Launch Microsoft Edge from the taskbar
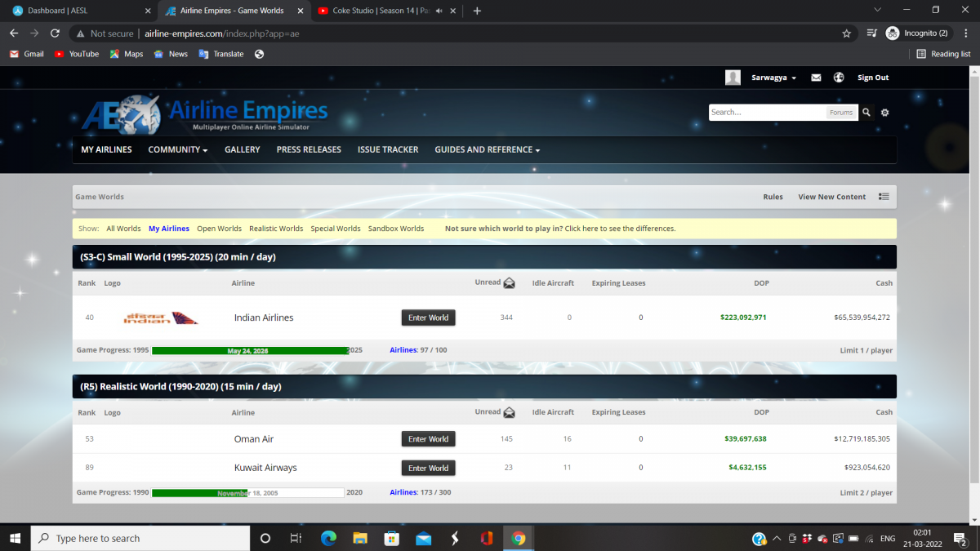 (x=328, y=539)
